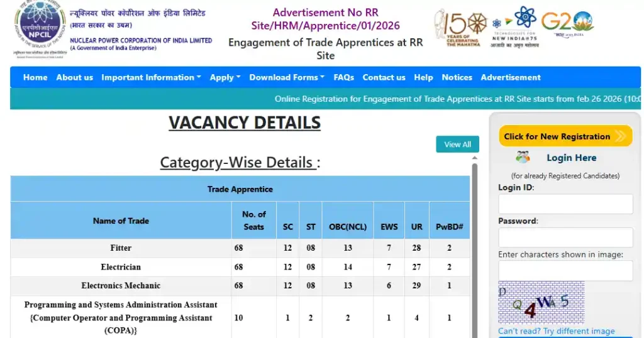Focus the Password input field

[x=565, y=237]
